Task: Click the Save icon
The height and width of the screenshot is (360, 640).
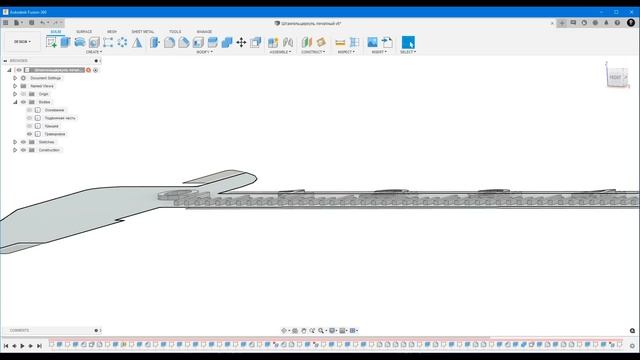Action: (31, 23)
